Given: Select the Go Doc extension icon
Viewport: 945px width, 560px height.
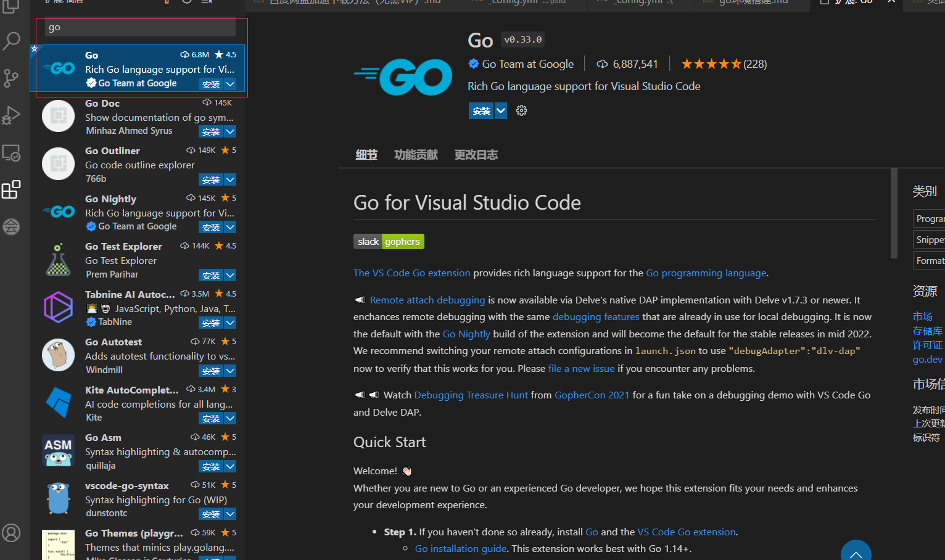Looking at the screenshot, I should click(x=58, y=116).
